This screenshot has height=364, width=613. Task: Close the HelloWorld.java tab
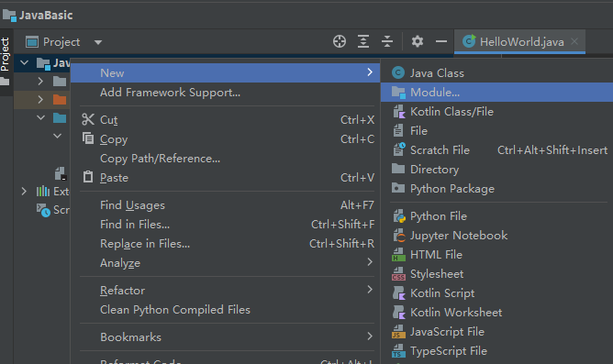[574, 41]
